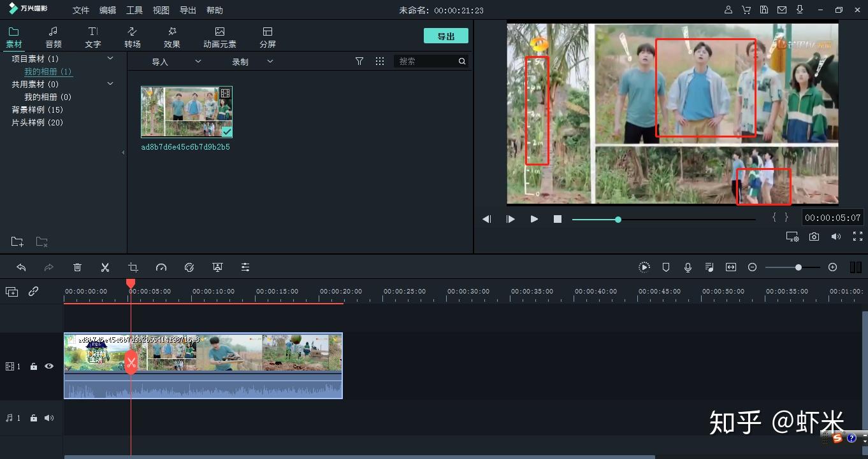The height and width of the screenshot is (459, 868).
Task: Mute audio track 1
Action: pyautogui.click(x=49, y=418)
